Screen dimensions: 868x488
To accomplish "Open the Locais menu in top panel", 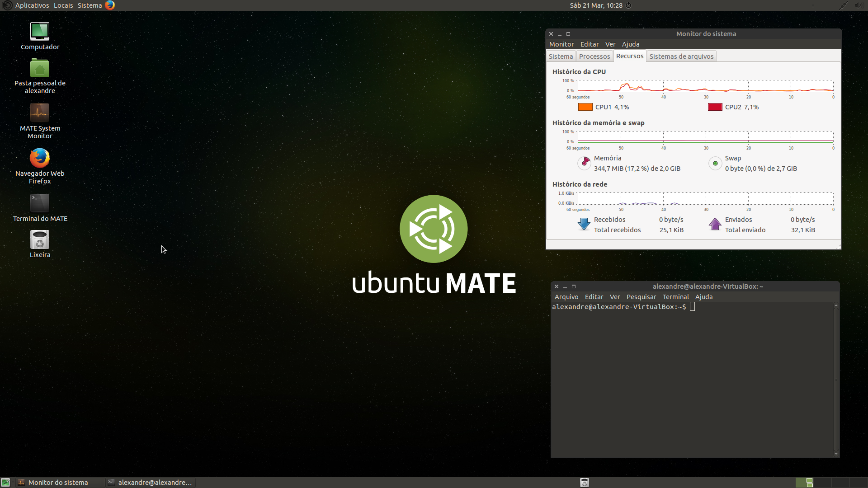I will [63, 5].
